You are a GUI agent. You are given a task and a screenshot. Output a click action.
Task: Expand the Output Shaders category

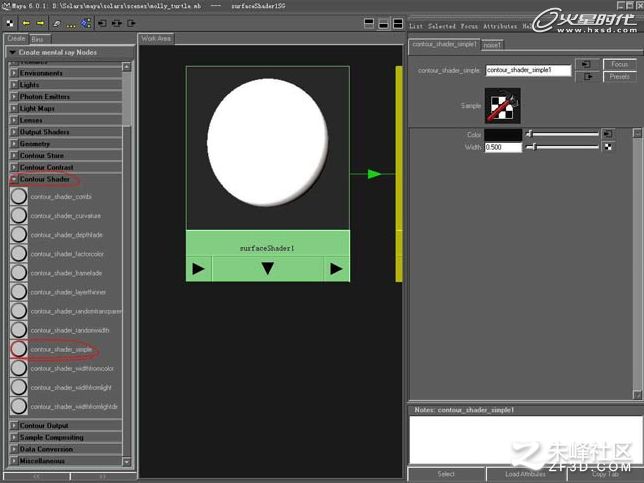click(x=14, y=132)
